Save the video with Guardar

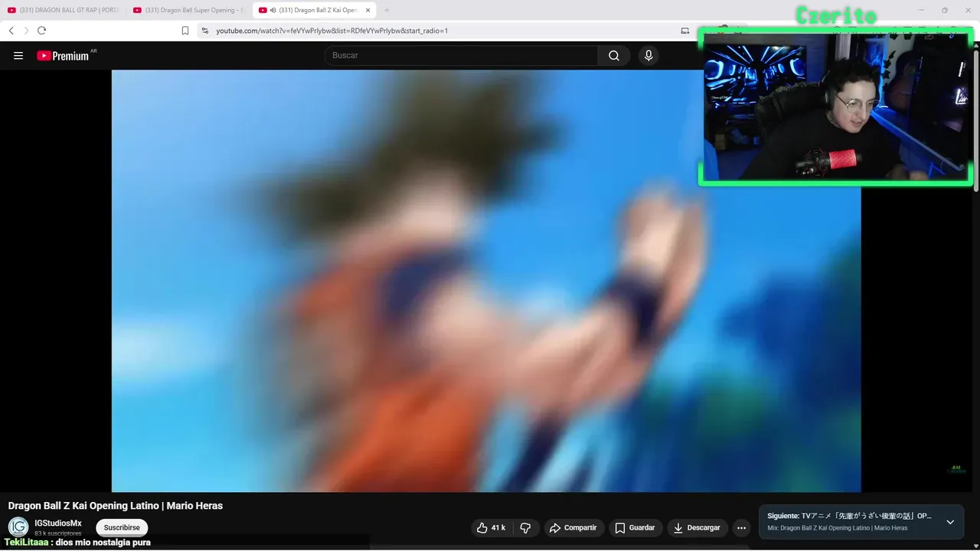click(635, 528)
